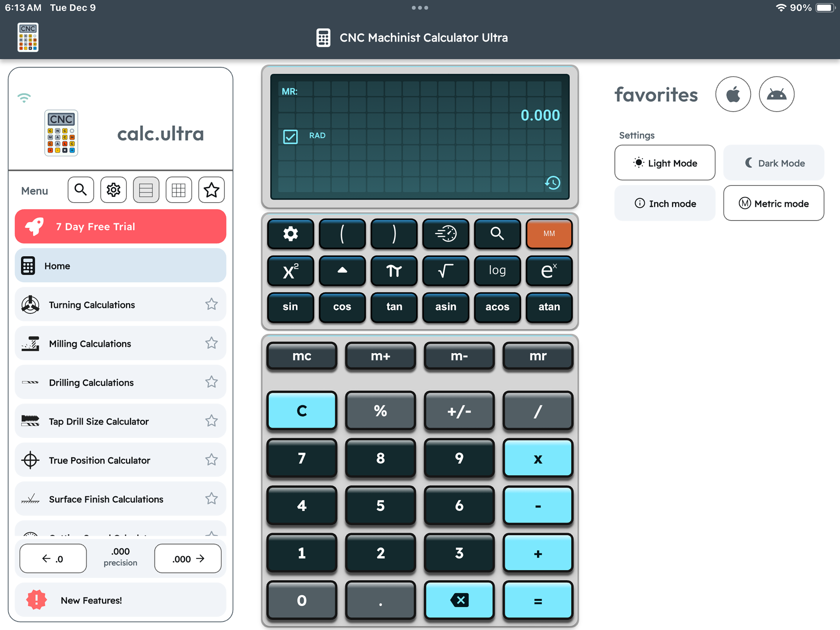Tap the square root key

(x=445, y=270)
